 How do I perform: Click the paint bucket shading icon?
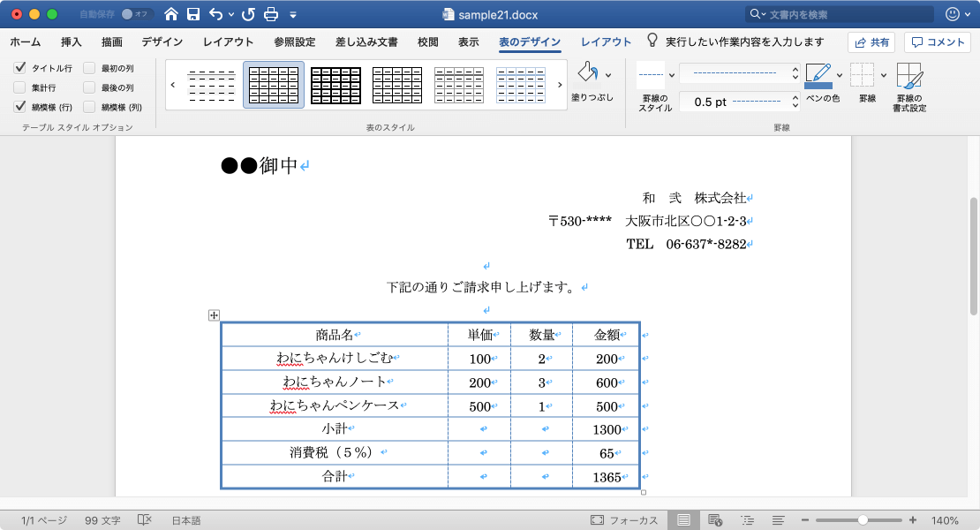(587, 73)
